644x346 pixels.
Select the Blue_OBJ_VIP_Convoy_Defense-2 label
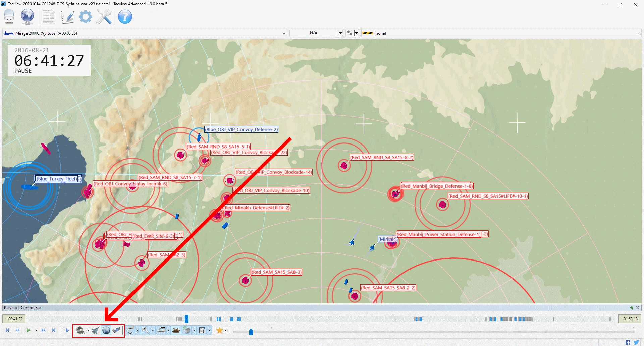[x=241, y=129]
